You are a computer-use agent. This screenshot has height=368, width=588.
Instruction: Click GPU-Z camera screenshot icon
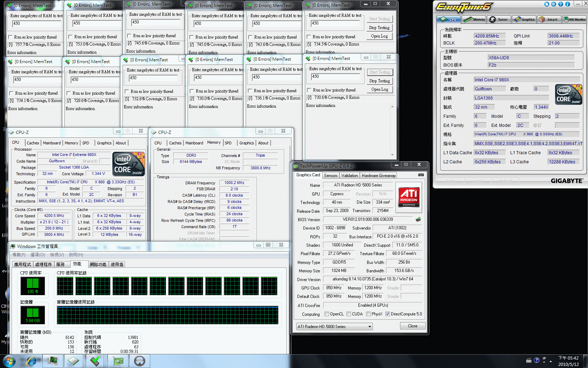tap(421, 175)
